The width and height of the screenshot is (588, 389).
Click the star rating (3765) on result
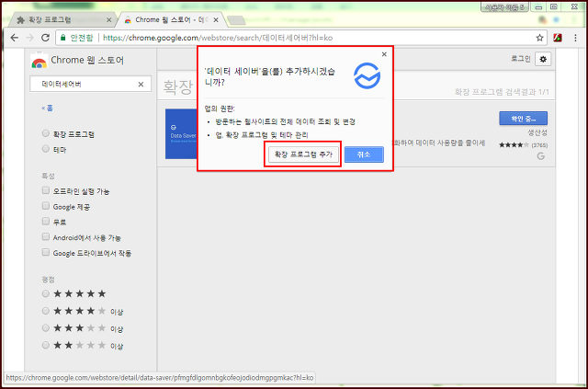523,145
